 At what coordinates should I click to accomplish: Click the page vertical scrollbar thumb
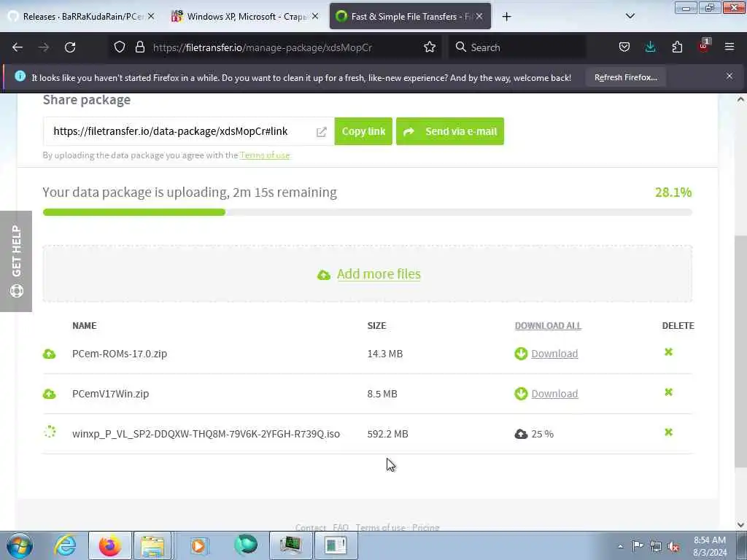coord(740,351)
